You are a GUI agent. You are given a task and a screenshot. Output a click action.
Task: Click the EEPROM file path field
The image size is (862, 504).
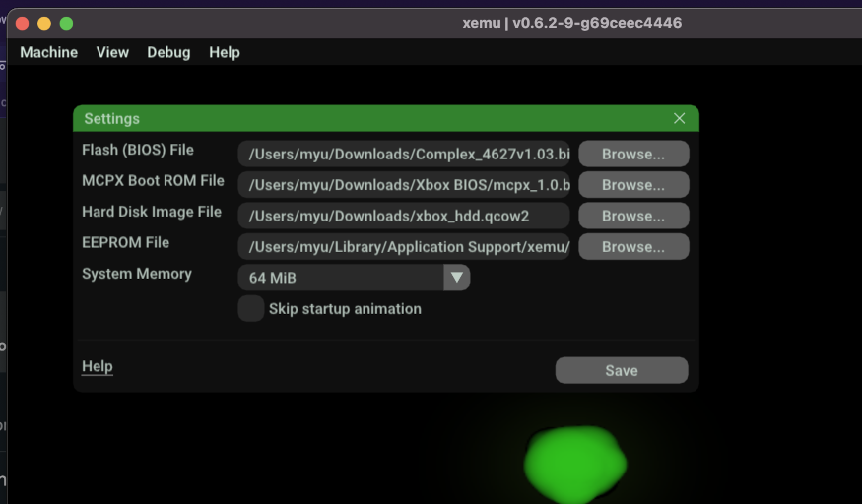[x=404, y=246]
